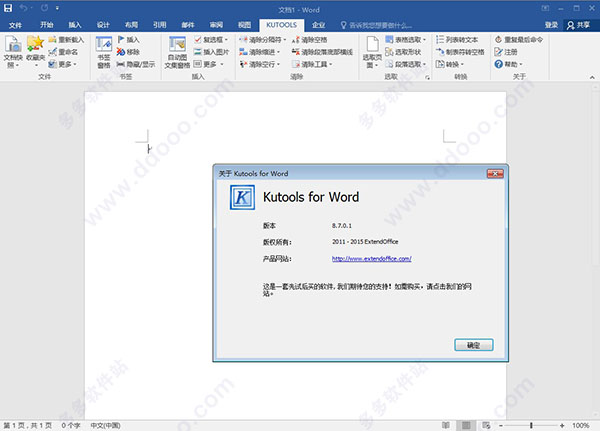Switch to the 布局 ribbon tab

point(131,25)
